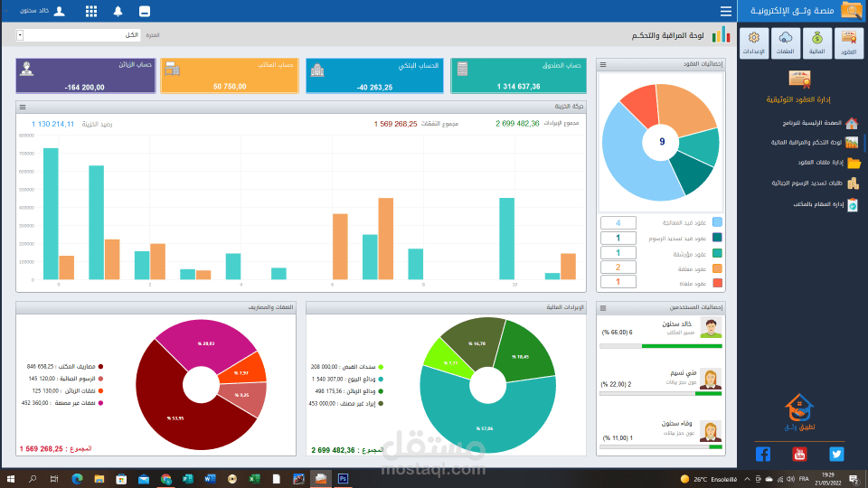
Task: Open the الفترة period dropdown showing الكل
Action: (x=78, y=35)
